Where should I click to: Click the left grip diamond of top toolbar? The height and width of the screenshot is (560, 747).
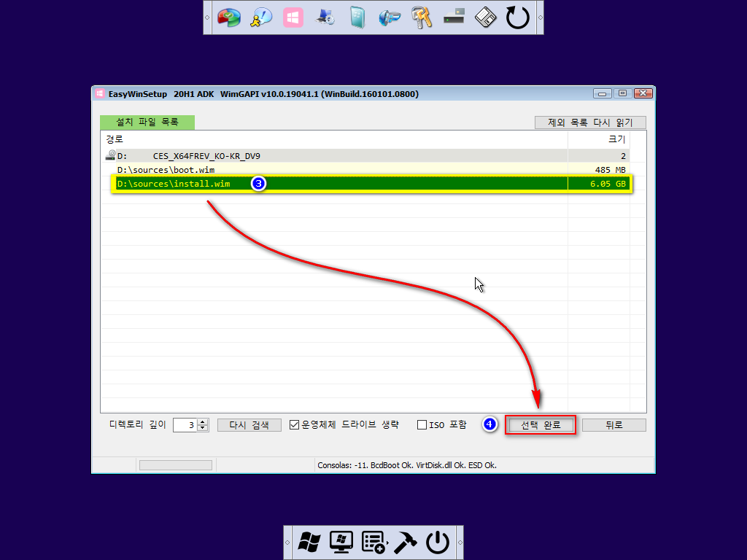(207, 17)
